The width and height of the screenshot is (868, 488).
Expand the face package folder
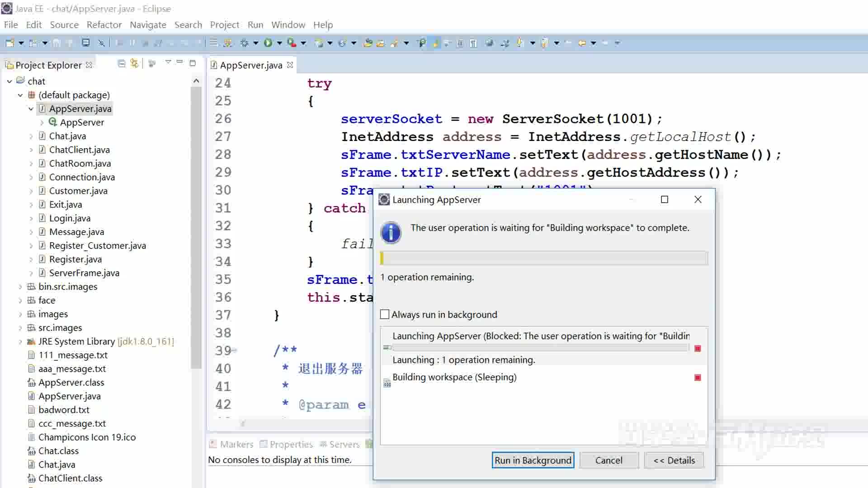(20, 300)
